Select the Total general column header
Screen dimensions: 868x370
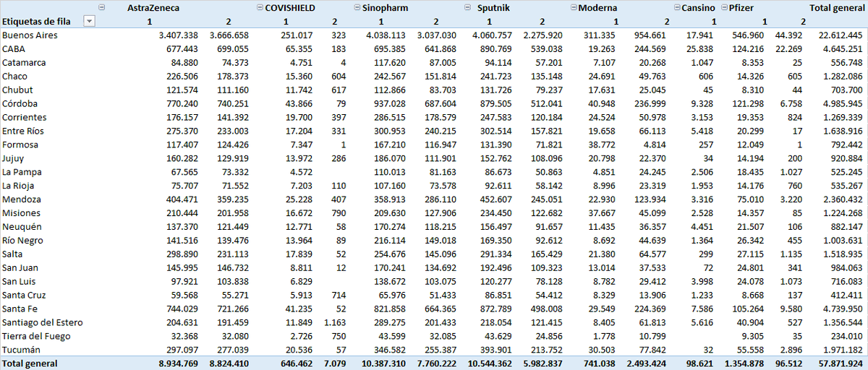(837, 7)
